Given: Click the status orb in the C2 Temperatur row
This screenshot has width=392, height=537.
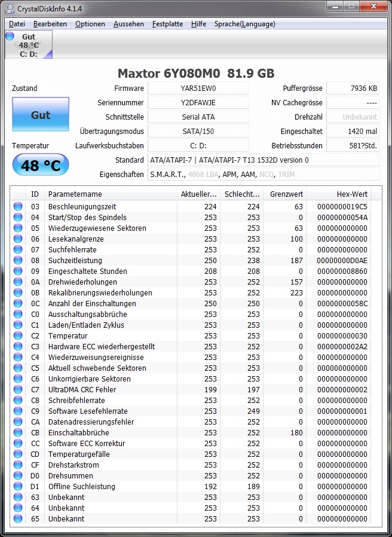Looking at the screenshot, I should pyautogui.click(x=18, y=336).
